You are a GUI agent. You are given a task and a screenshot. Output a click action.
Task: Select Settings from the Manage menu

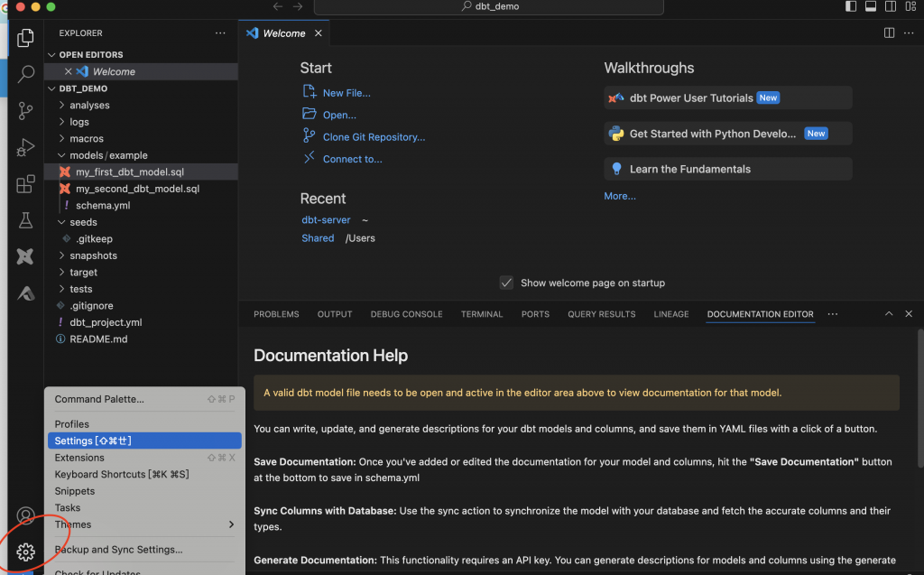(x=144, y=441)
